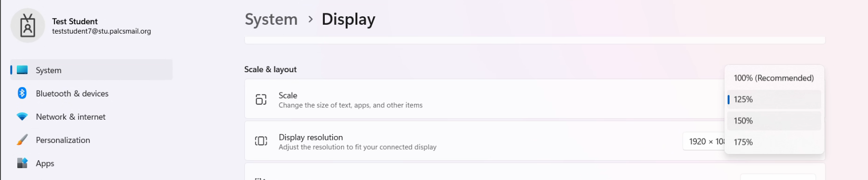
Task: Open Test Student account name
Action: (x=75, y=21)
